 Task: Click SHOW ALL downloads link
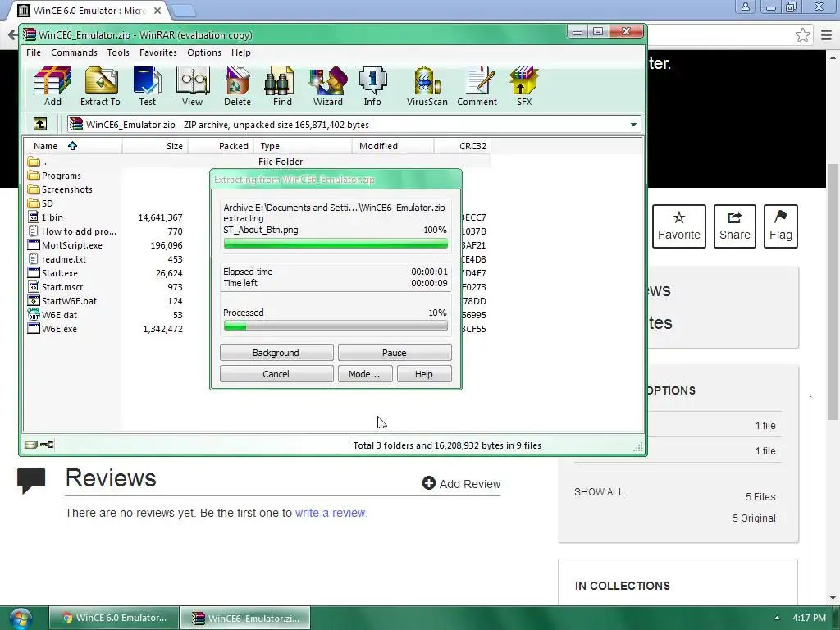pos(599,492)
